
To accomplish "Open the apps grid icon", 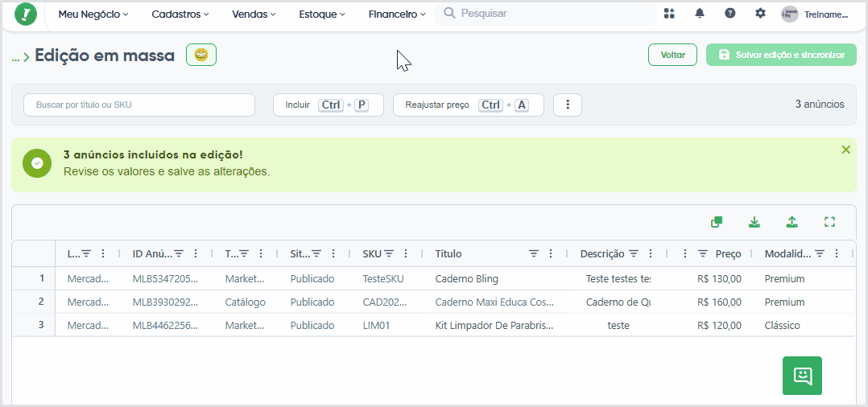I will (669, 14).
